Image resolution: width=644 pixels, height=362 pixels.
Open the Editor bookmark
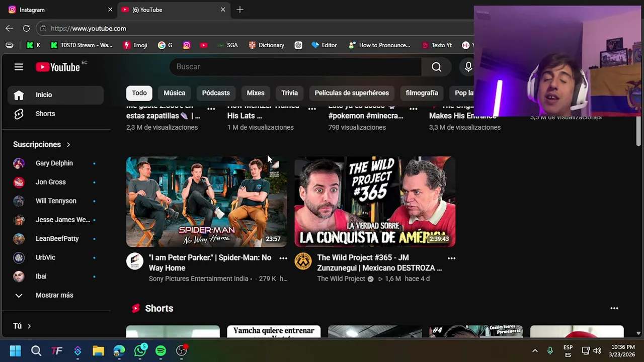click(x=324, y=45)
